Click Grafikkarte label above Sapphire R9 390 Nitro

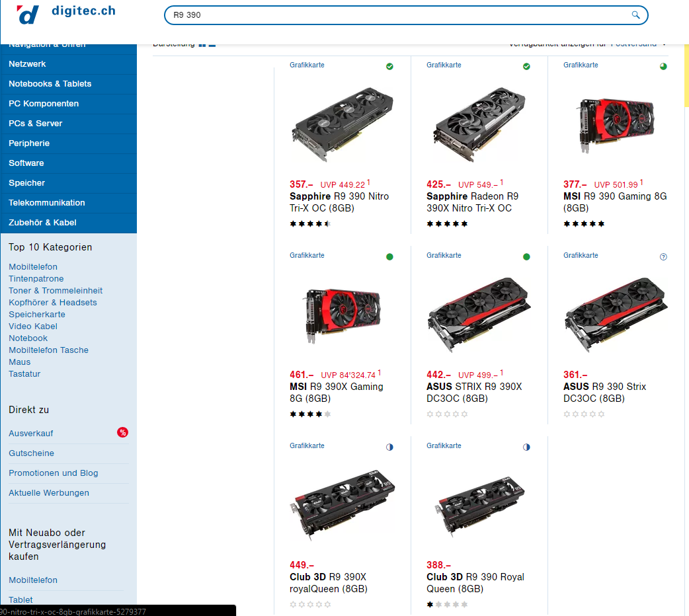click(x=307, y=65)
